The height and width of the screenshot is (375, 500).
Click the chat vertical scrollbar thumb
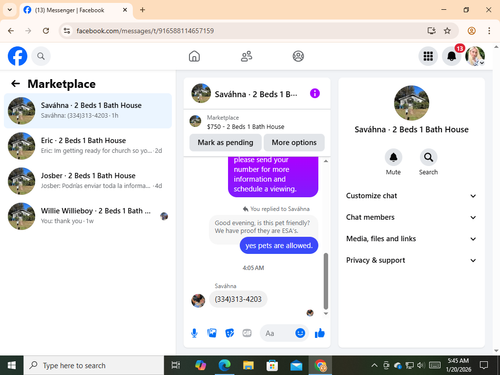[326, 281]
